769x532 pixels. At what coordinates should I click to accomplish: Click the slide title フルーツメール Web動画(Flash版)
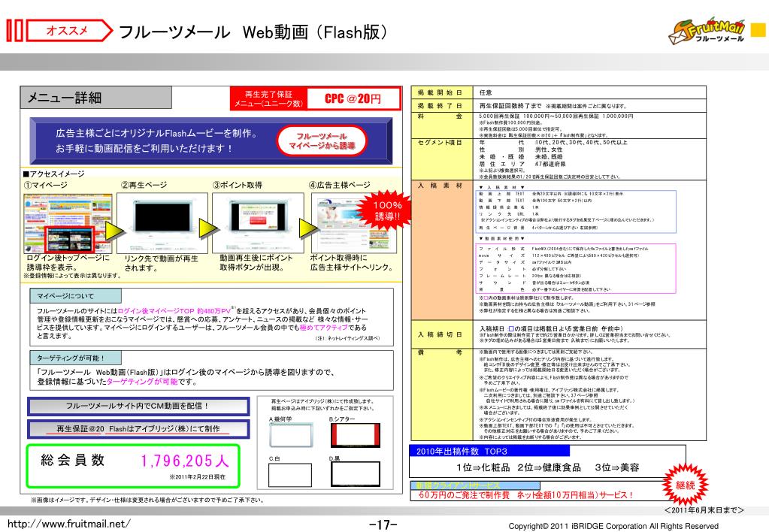(x=253, y=32)
